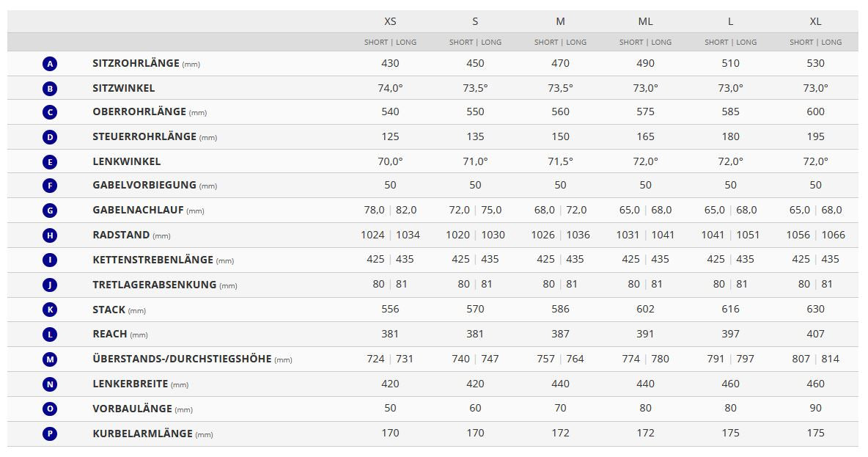Click the LENKERBREITE row label
The width and height of the screenshot is (868, 457).
tap(130, 384)
